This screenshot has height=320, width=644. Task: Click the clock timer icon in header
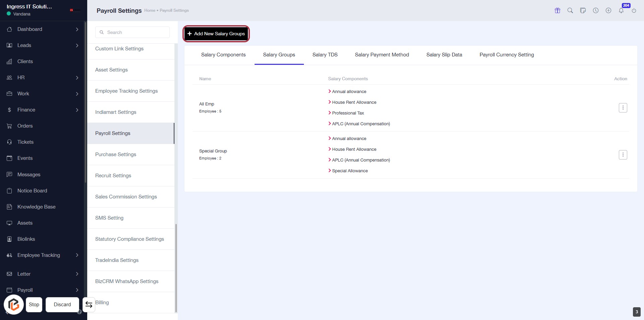596,10
